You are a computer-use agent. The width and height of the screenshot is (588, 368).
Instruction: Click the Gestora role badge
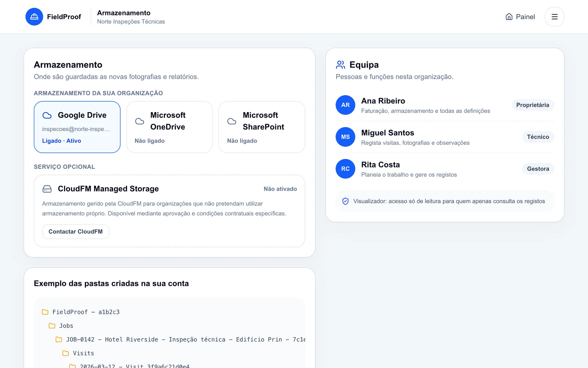(x=538, y=169)
